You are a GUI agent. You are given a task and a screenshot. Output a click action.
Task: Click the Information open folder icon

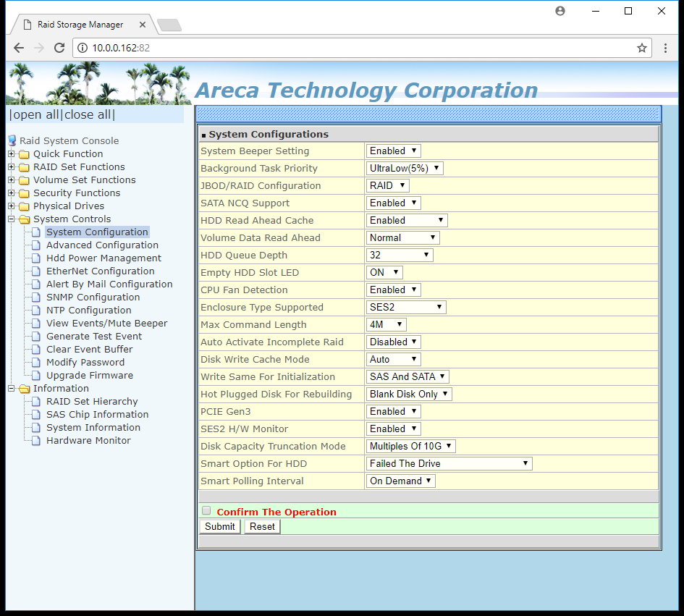[x=25, y=388]
